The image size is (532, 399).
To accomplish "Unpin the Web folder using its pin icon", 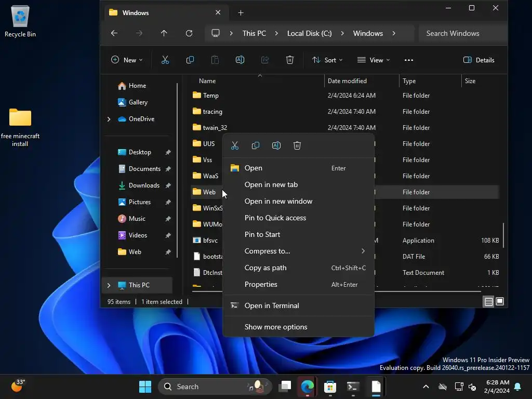I will pyautogui.click(x=168, y=252).
